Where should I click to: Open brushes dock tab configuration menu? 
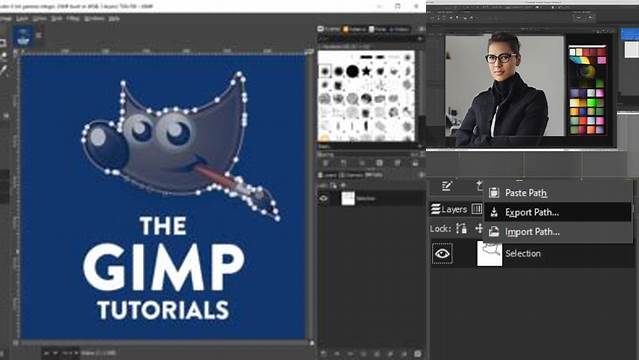click(421, 29)
